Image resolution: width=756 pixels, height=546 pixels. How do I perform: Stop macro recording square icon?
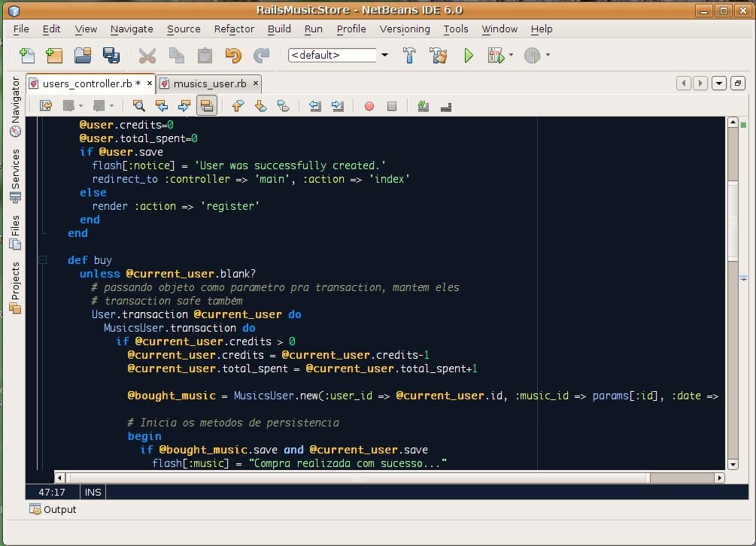coord(392,106)
